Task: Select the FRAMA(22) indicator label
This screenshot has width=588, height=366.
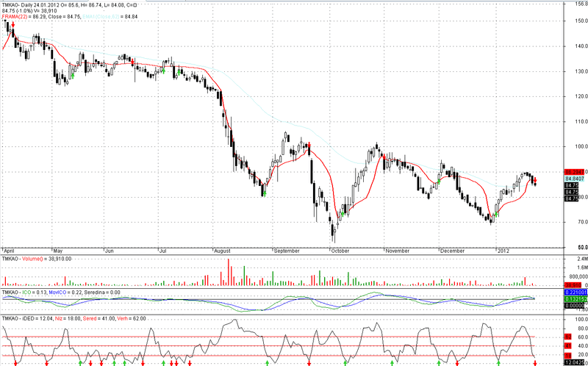Action: coord(15,16)
